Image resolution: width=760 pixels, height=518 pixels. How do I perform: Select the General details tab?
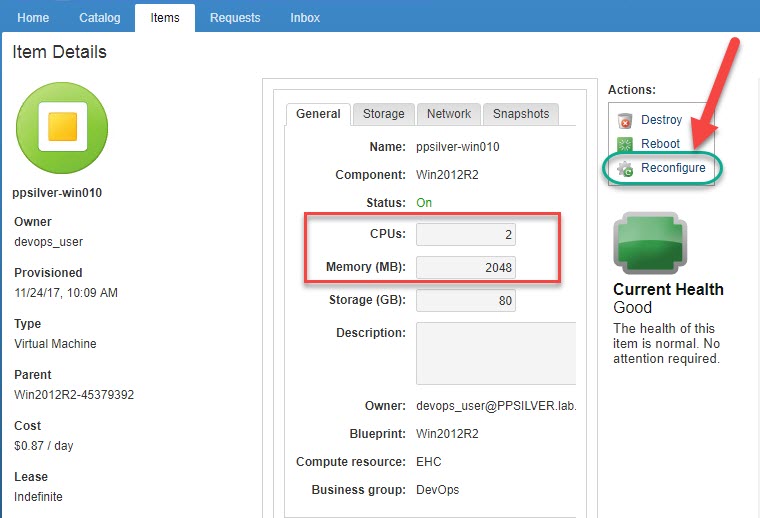tap(318, 114)
